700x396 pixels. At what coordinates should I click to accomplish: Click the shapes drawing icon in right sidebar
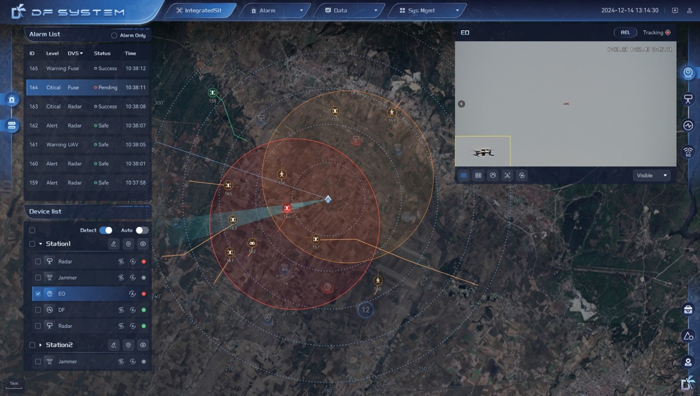[x=688, y=336]
